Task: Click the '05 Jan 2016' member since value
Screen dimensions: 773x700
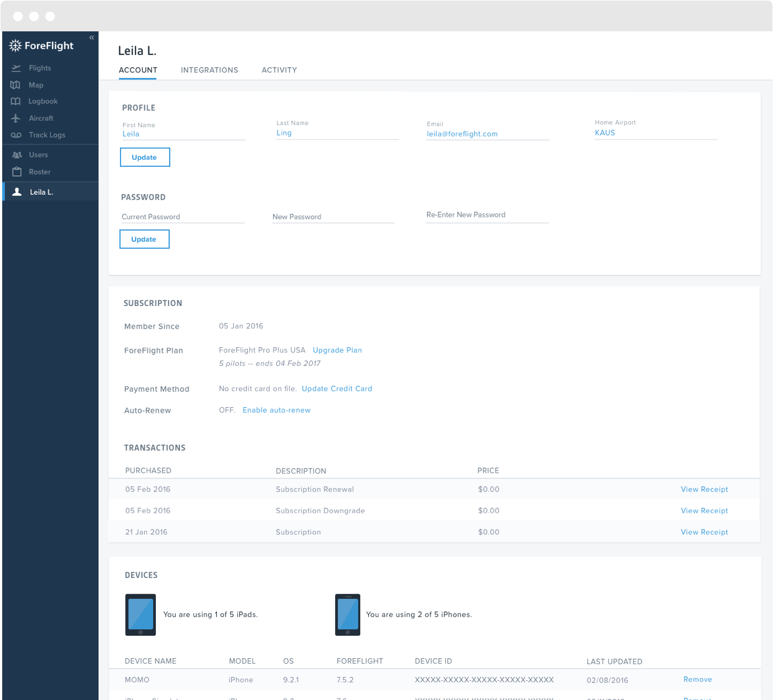Action: (x=241, y=326)
